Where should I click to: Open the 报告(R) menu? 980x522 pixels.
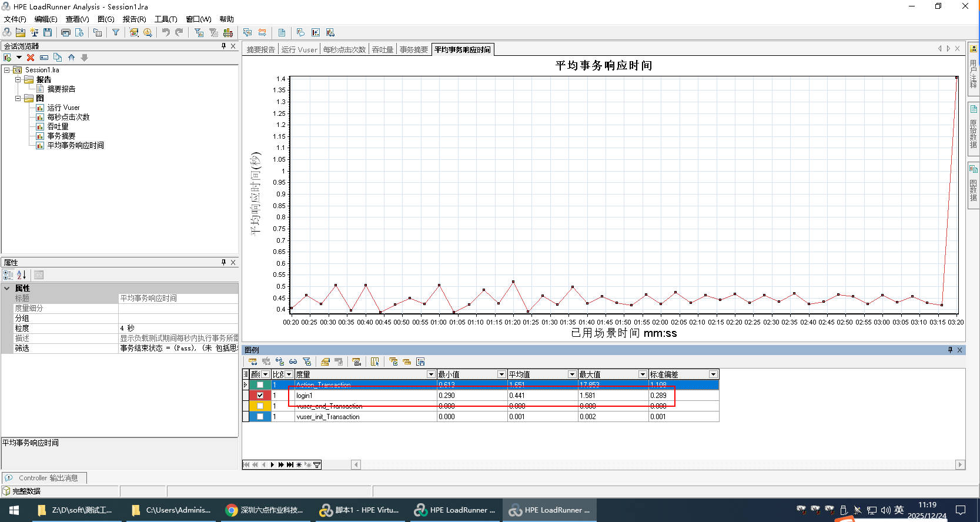pyautogui.click(x=134, y=19)
